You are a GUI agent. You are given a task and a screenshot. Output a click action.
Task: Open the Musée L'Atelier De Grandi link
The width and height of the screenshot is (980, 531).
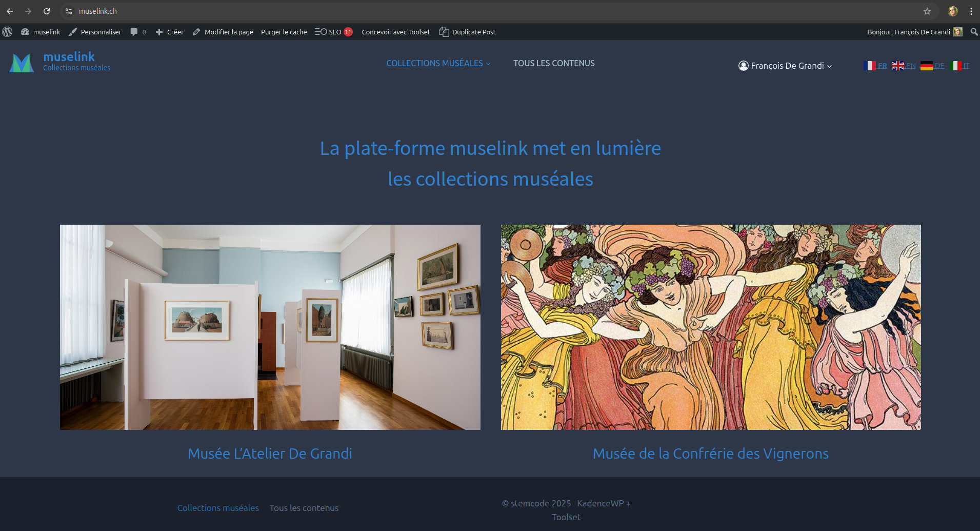click(270, 454)
